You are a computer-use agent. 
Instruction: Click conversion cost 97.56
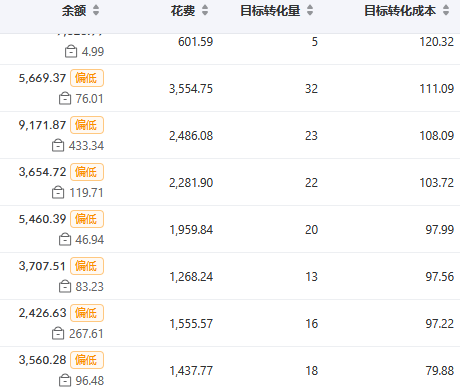[440, 277]
